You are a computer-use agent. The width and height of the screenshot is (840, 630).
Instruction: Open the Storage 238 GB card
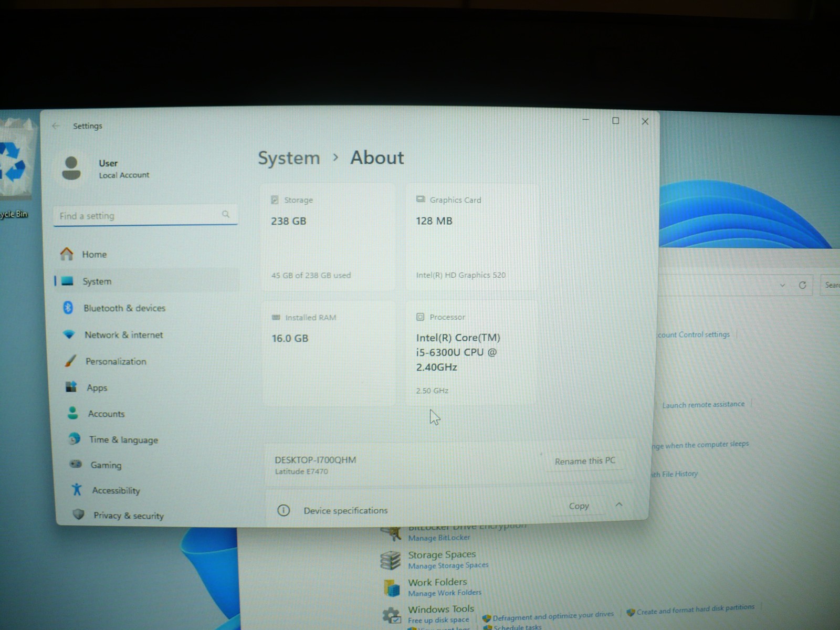328,237
